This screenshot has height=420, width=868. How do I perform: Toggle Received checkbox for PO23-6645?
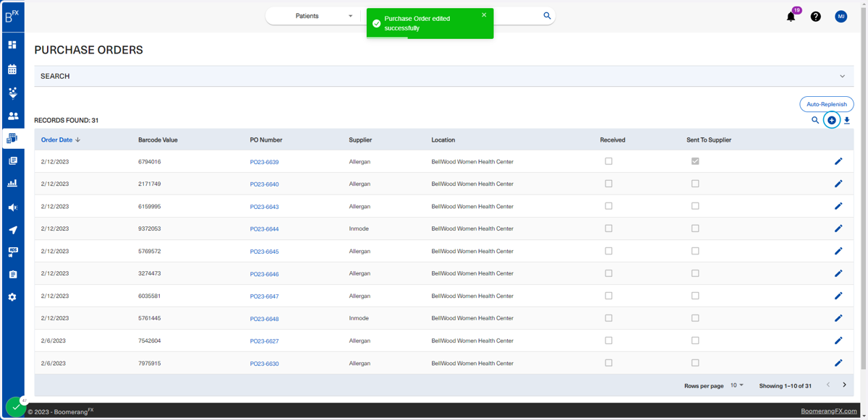pos(608,251)
